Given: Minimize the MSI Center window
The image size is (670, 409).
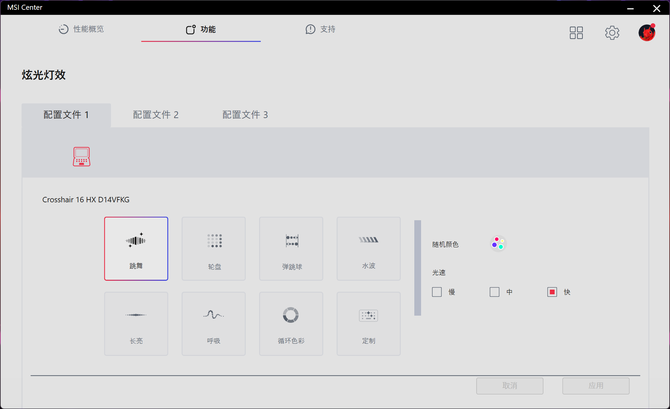Looking at the screenshot, I should click(630, 8).
